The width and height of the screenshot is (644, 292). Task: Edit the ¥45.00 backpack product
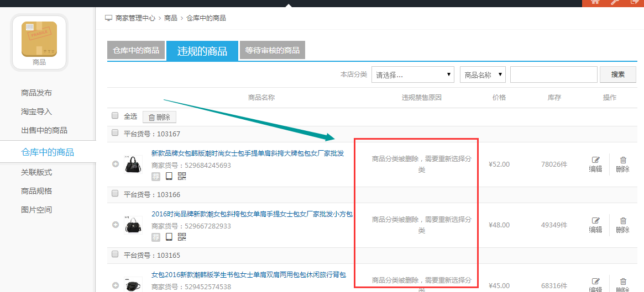coord(595,285)
